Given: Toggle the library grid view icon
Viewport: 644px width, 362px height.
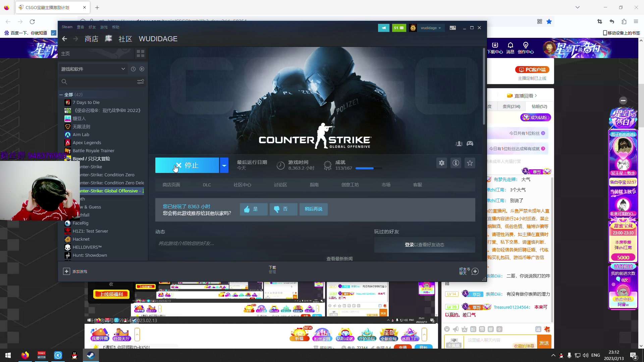Looking at the screenshot, I should coord(141,54).
